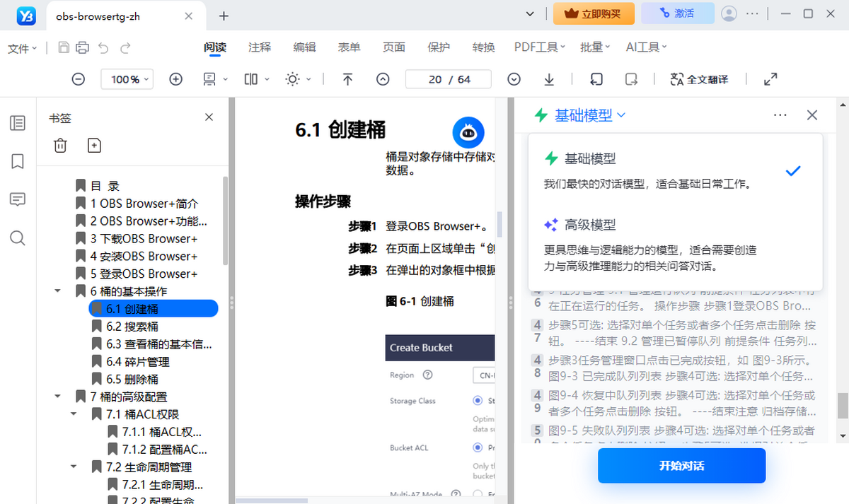Click the print icon in toolbar
The width and height of the screenshot is (849, 504).
tap(83, 47)
